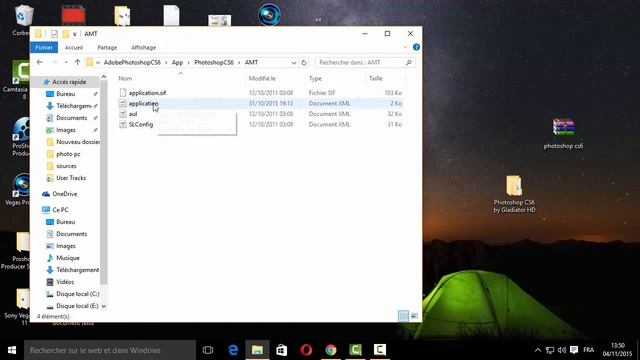Viewport: 640px width, 360px height.
Task: Sort files by the Nom column
Action: 125,78
